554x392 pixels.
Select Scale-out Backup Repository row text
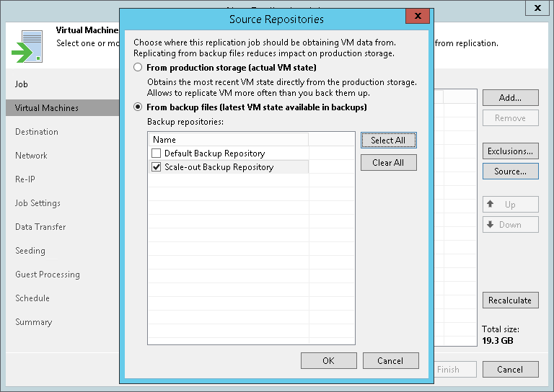[219, 167]
